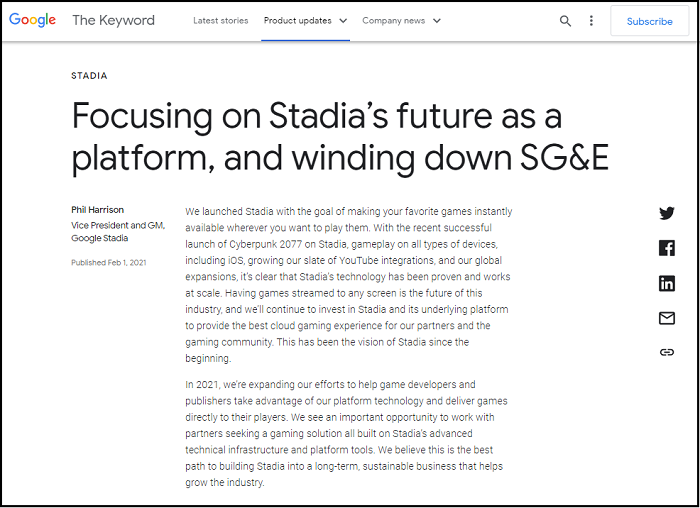Copy the article link with the chain icon

[x=667, y=352]
